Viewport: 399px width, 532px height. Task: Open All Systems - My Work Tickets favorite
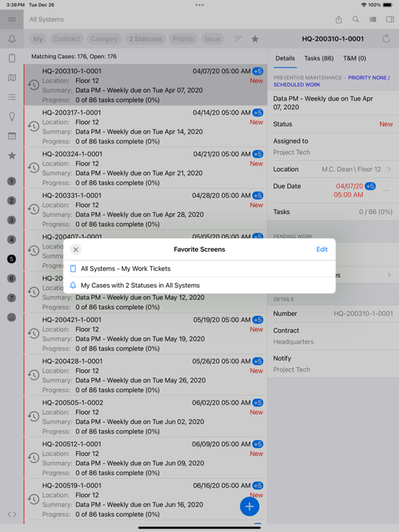[x=199, y=269]
